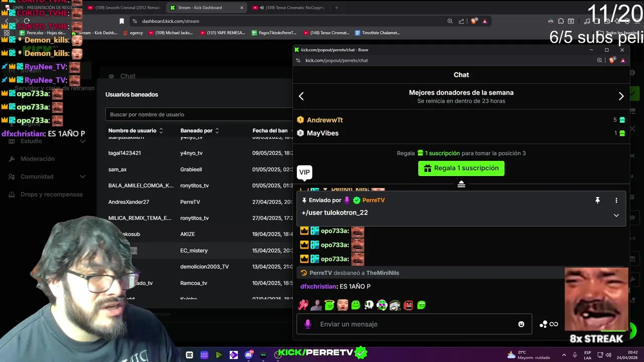Viewport: 644px width, 362px height.
Task: Click donor MayVibes in leaderboard
Action: 323,133
